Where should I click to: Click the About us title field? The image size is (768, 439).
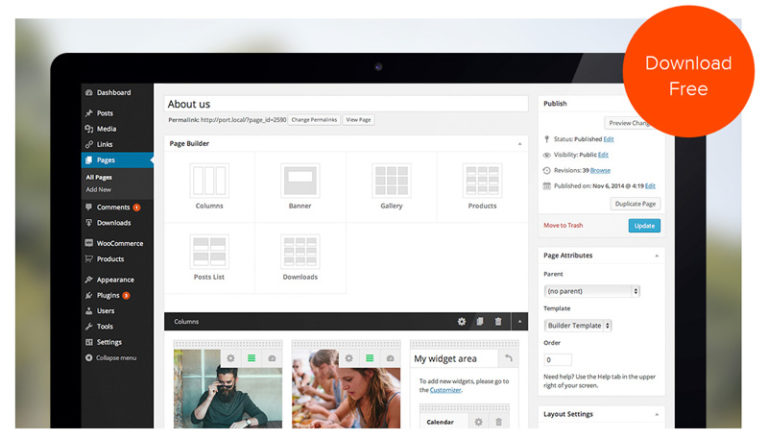tap(345, 104)
